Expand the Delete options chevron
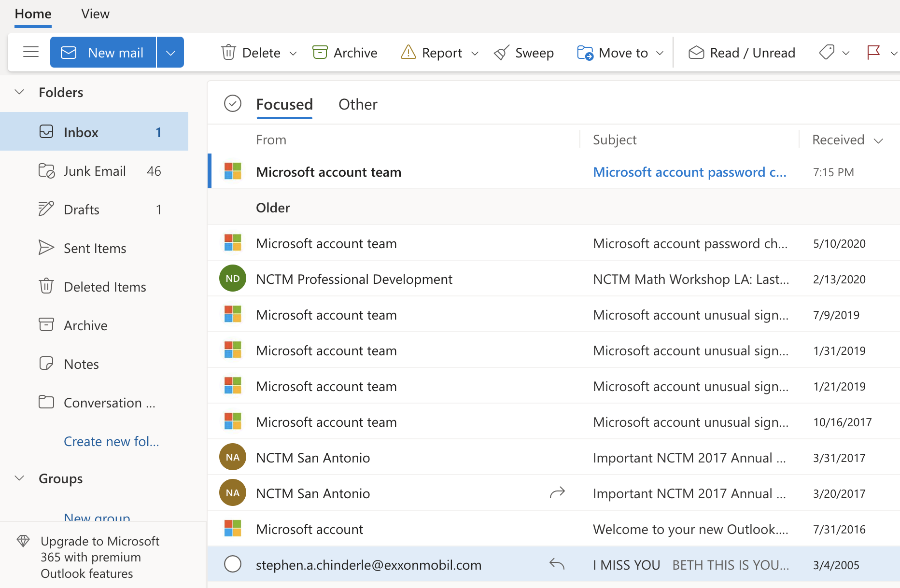 tap(293, 53)
